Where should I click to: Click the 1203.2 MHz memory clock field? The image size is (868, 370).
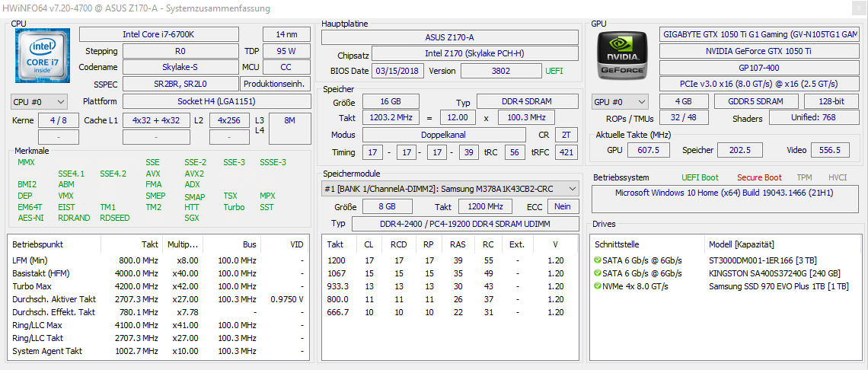(391, 118)
